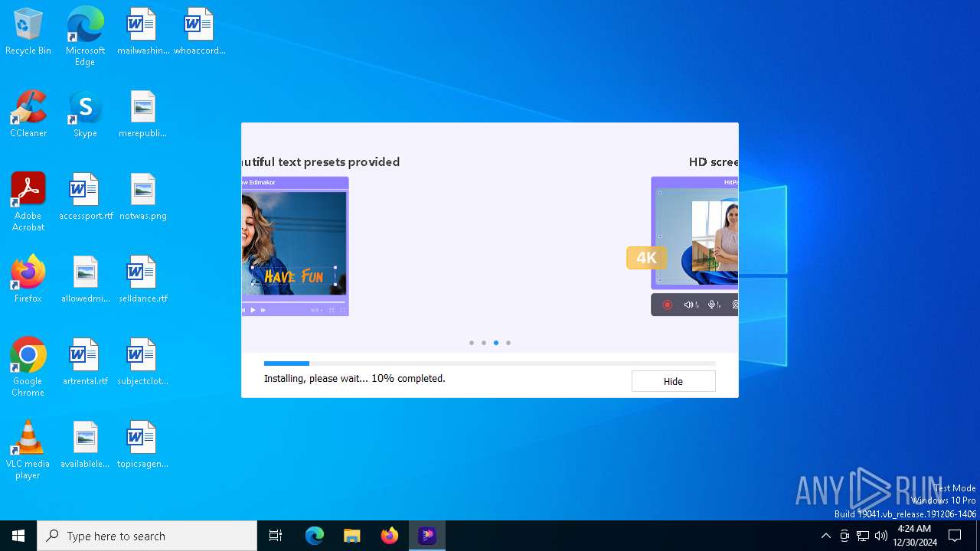This screenshot has height=551, width=980.
Task: Click the 4K screen recorder slide image
Action: pos(694,246)
